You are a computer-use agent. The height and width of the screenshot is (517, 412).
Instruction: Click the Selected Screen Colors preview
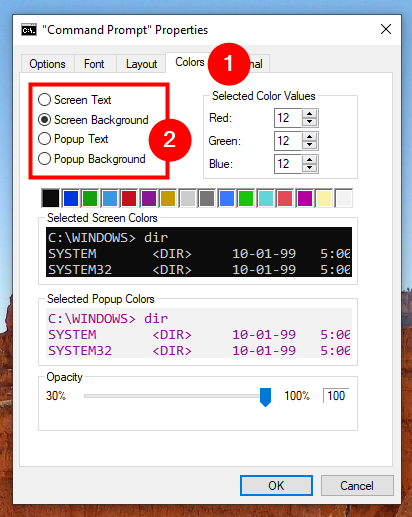click(199, 252)
